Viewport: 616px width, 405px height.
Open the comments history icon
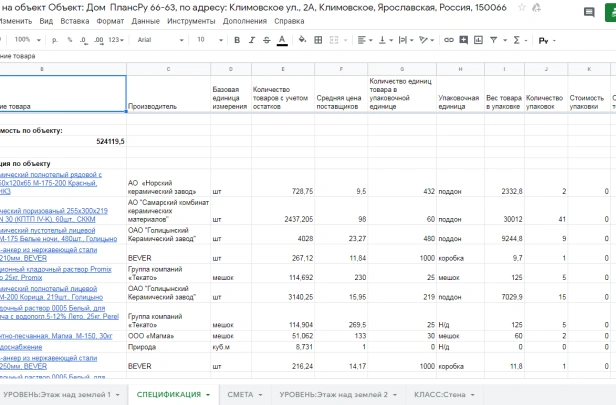[x=589, y=12]
